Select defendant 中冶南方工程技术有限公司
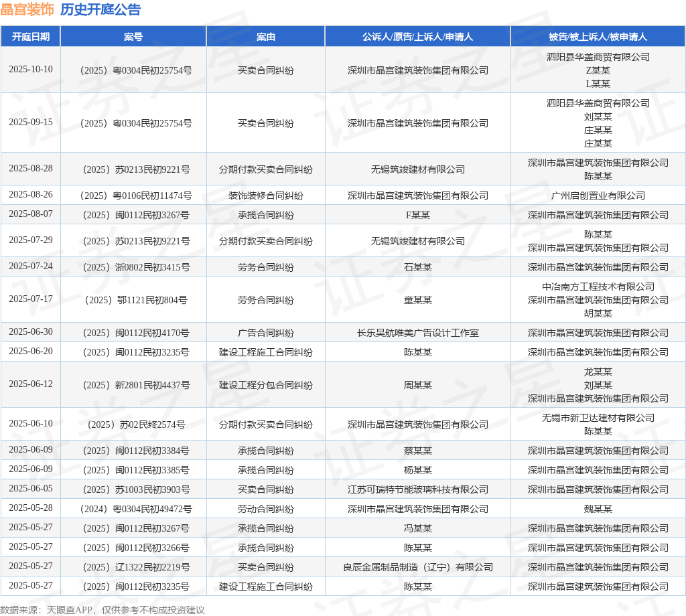The height and width of the screenshot is (616, 686). click(598, 287)
